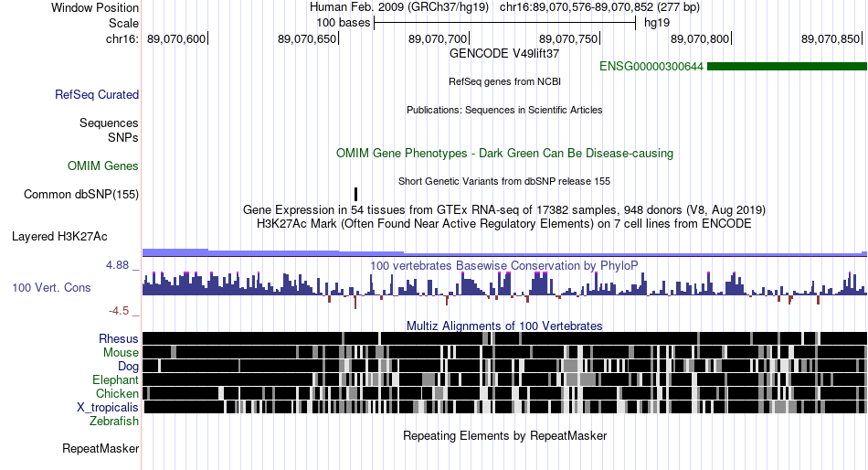Image resolution: width=868 pixels, height=470 pixels.
Task: Click the X_tropicalis alignment row bar
Action: tap(504, 408)
